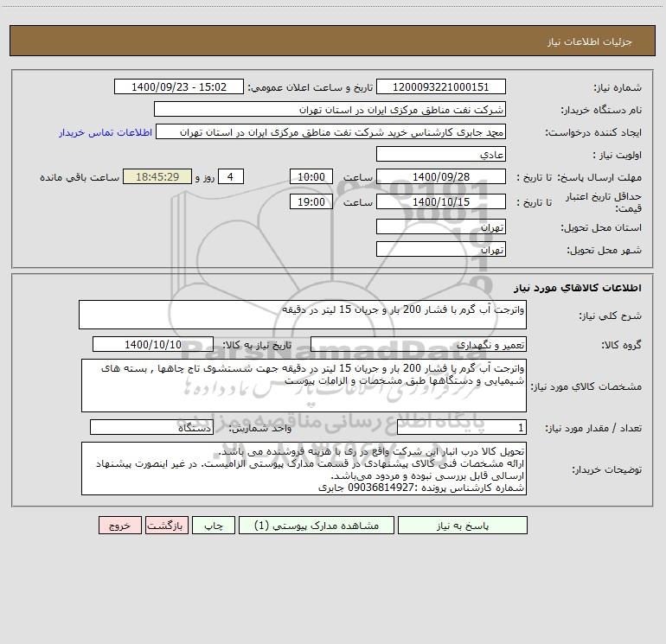Open مشاهده مدارک پیوستی (1) attachments
Image resolution: width=666 pixels, height=644 pixels.
pos(317,526)
